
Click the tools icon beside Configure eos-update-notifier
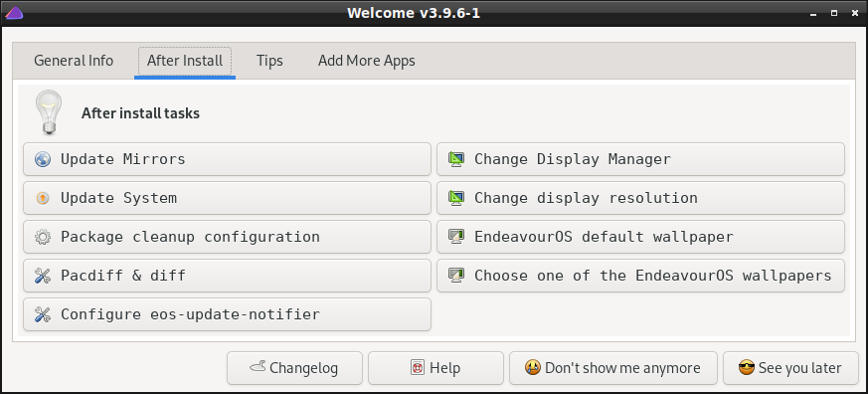(43, 314)
